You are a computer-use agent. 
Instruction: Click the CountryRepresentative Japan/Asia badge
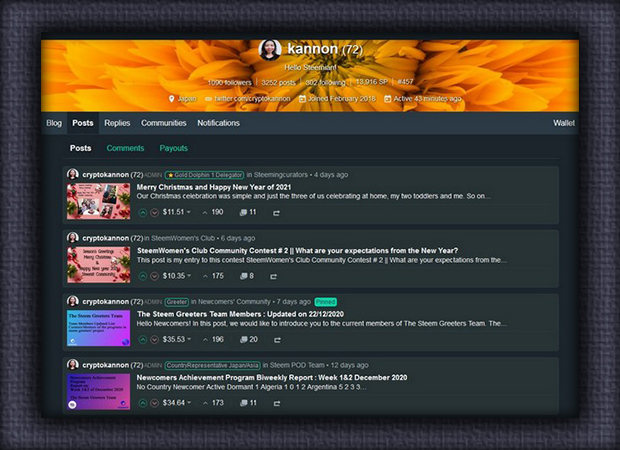212,365
